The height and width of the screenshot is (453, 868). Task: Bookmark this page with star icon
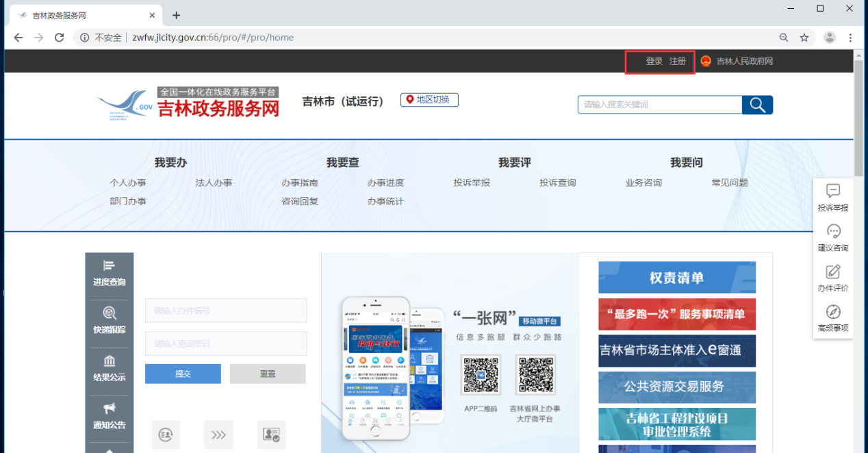(x=804, y=38)
